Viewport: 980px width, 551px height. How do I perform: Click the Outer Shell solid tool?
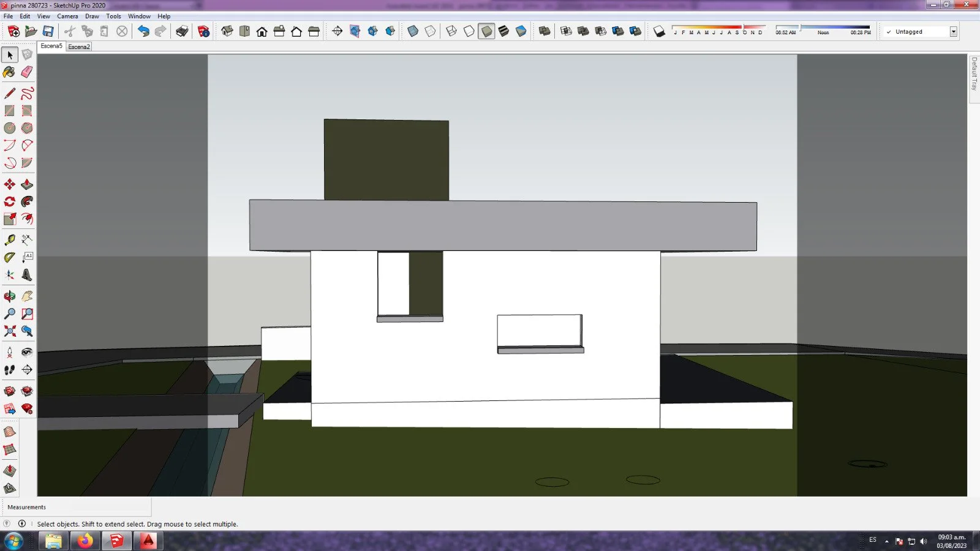coord(545,31)
